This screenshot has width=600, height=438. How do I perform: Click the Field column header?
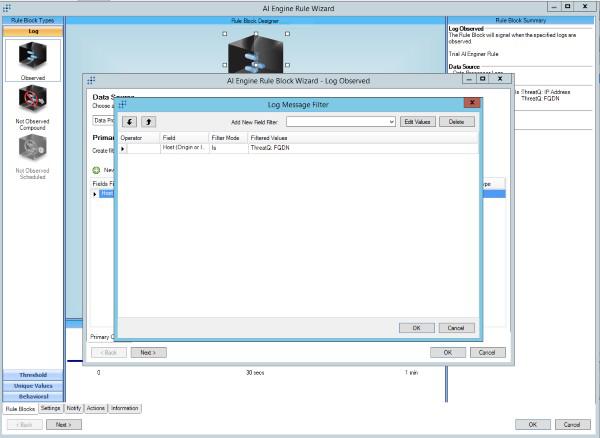click(185, 138)
